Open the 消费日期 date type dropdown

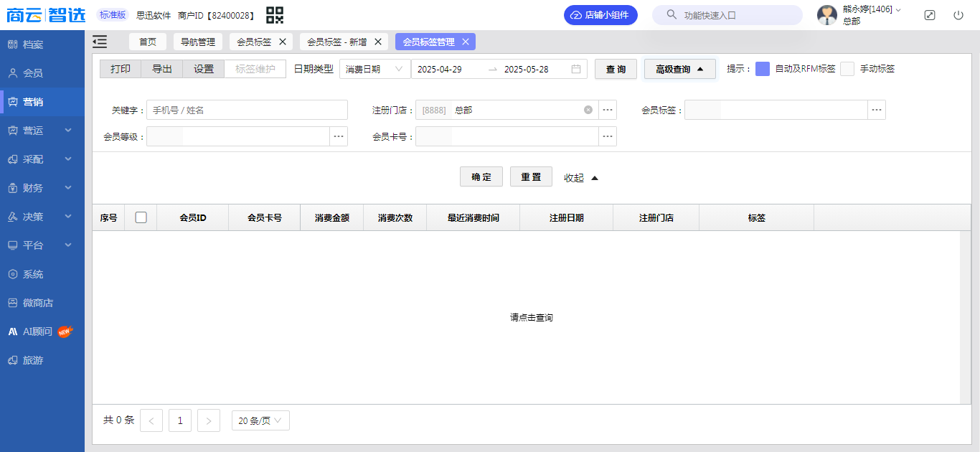tap(374, 69)
